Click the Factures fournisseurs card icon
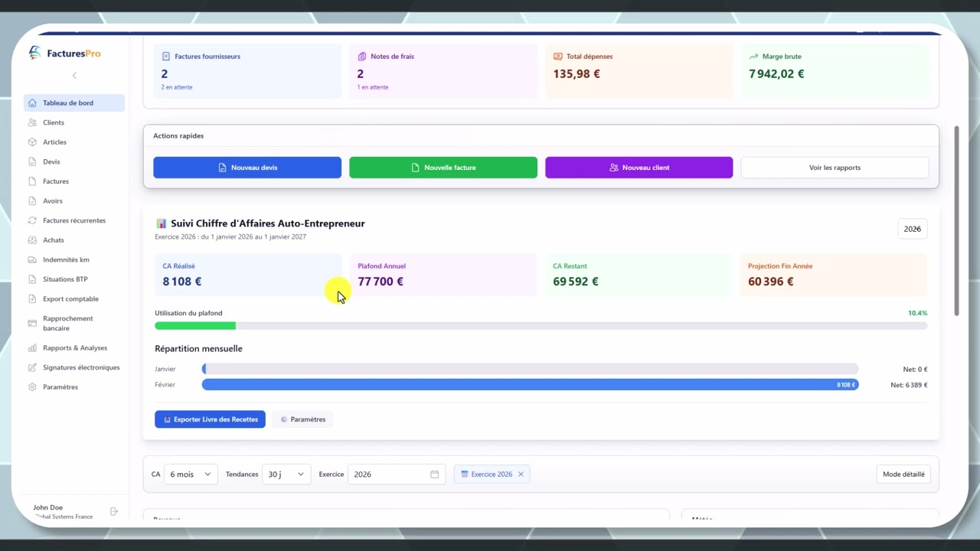The image size is (980, 551). pos(166,57)
